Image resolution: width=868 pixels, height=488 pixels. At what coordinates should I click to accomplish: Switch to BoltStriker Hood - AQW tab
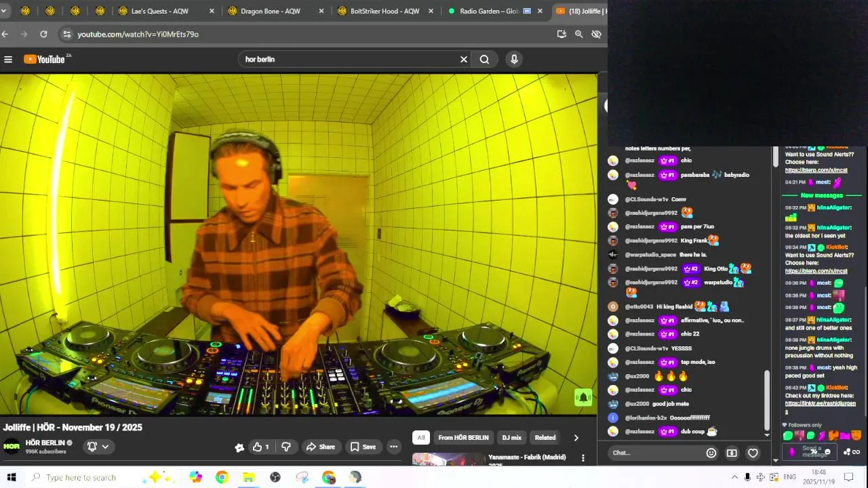384,11
